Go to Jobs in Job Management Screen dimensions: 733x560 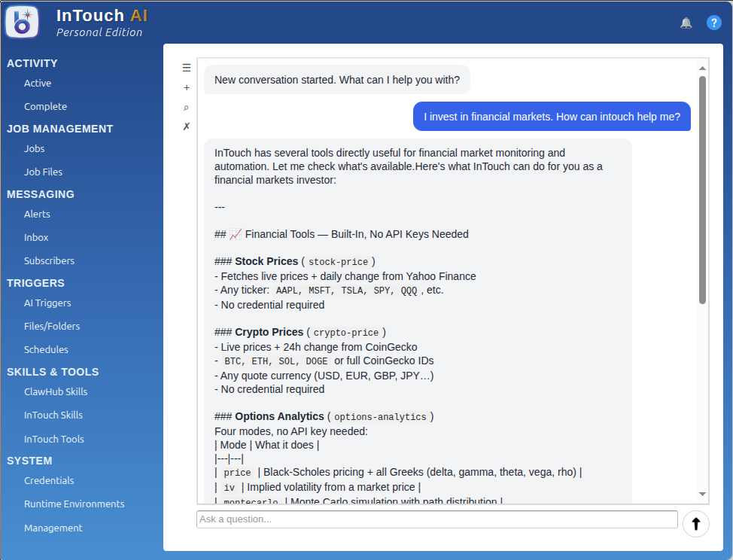point(34,148)
